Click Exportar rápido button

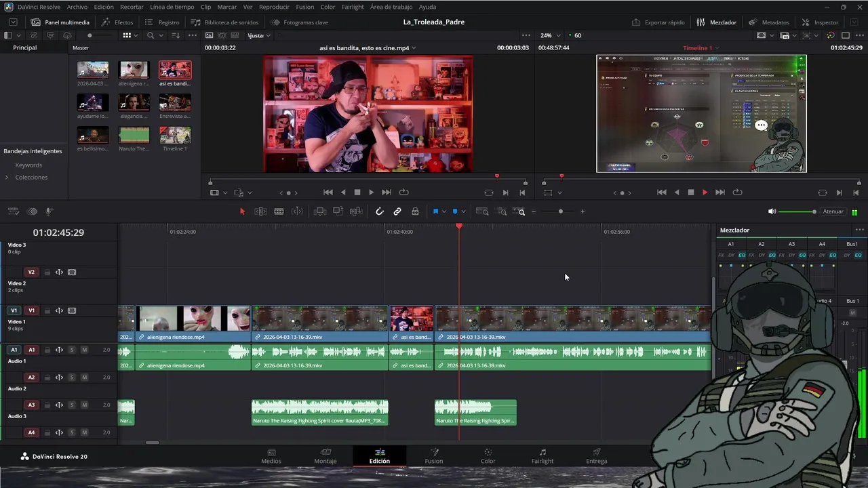[658, 22]
